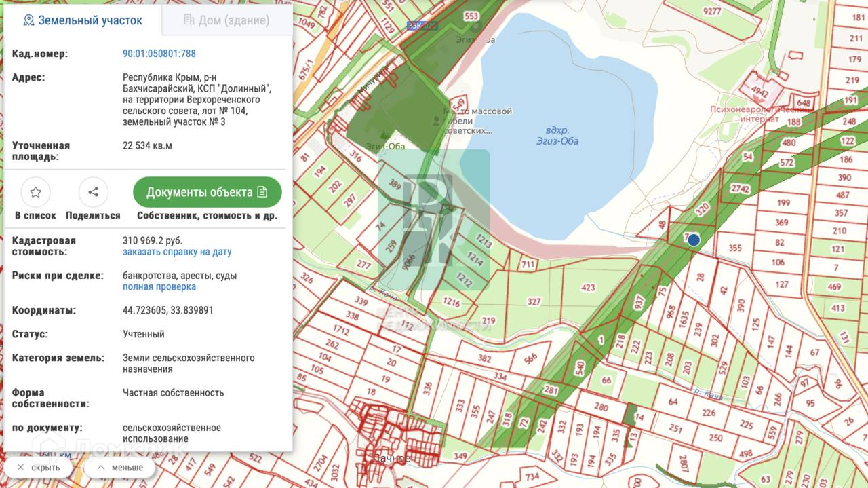Click map parcel number 2742
The width and height of the screenshot is (868, 488).
(740, 188)
